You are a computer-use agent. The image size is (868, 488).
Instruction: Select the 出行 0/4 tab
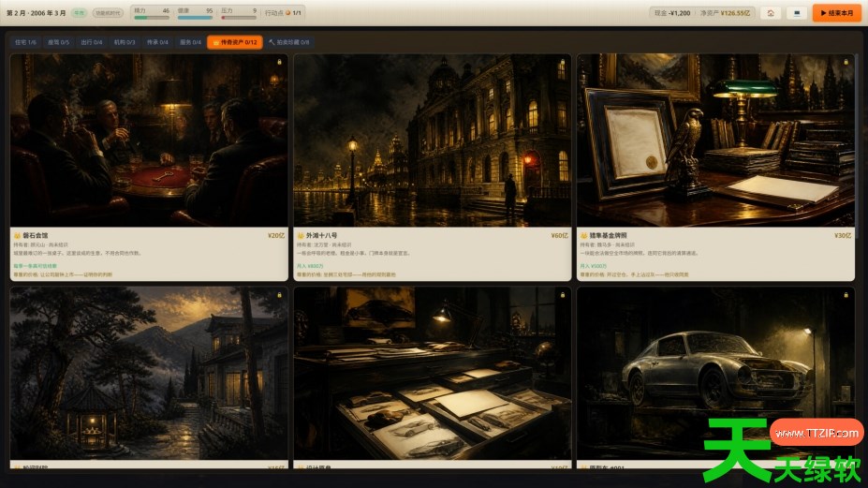click(92, 42)
